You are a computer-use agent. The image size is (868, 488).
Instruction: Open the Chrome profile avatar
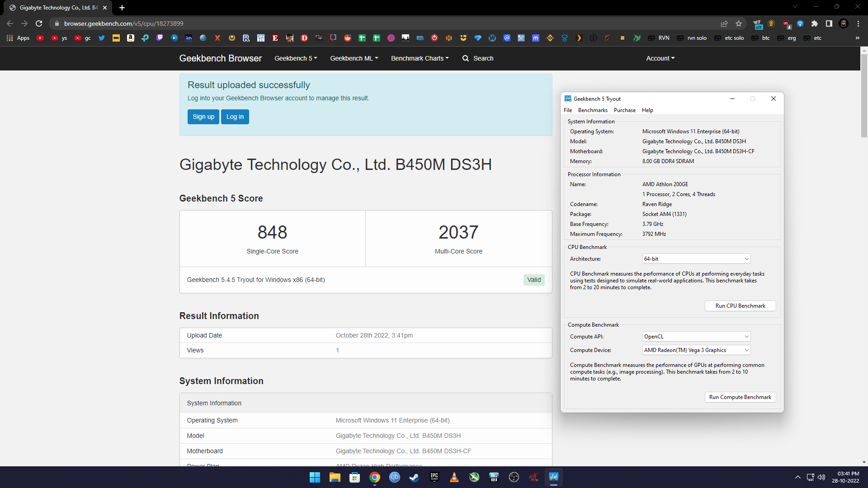click(844, 23)
